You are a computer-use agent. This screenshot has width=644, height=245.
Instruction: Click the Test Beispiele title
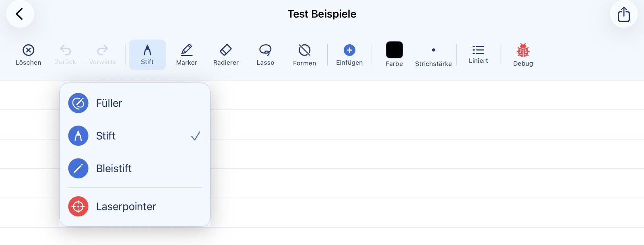pos(322,14)
